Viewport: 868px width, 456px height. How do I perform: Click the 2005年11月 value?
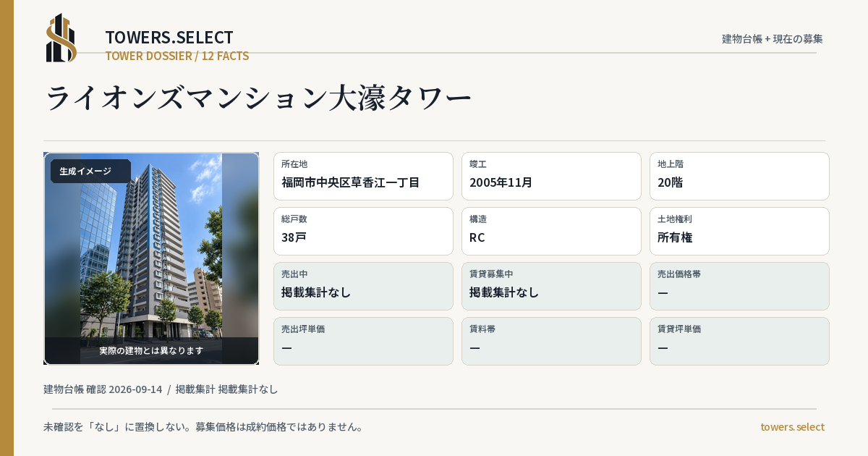click(501, 182)
